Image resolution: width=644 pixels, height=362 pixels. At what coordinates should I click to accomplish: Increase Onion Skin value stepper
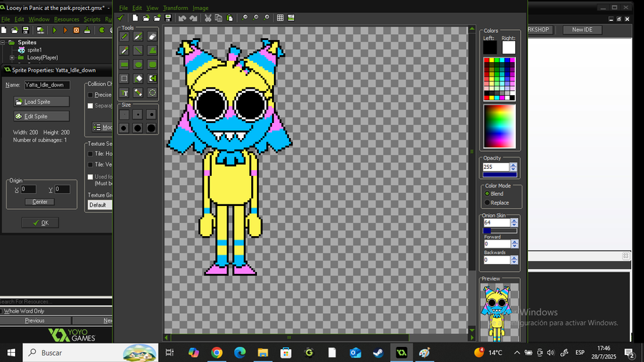point(514,220)
